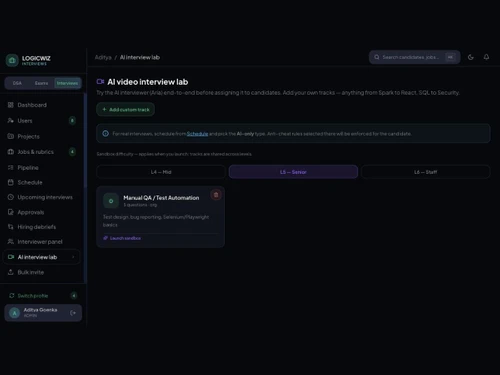Open the Dashboard sidebar item
The image size is (500, 375).
coord(42,105)
